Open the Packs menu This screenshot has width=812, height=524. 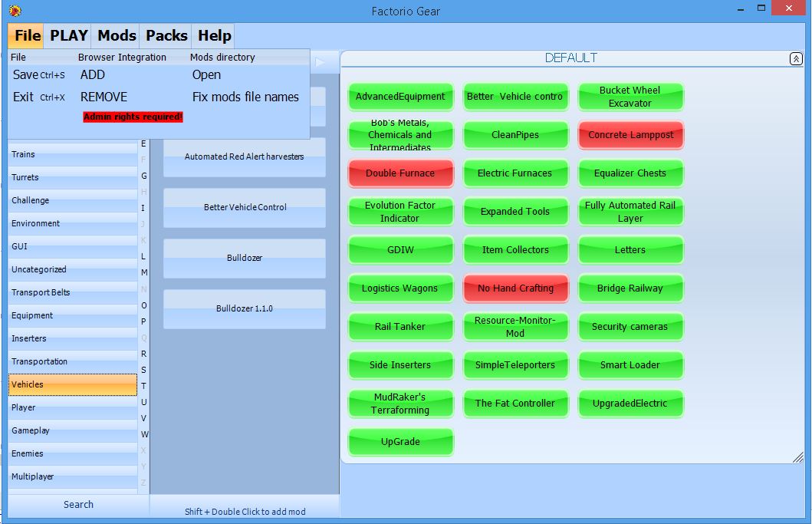tap(166, 35)
